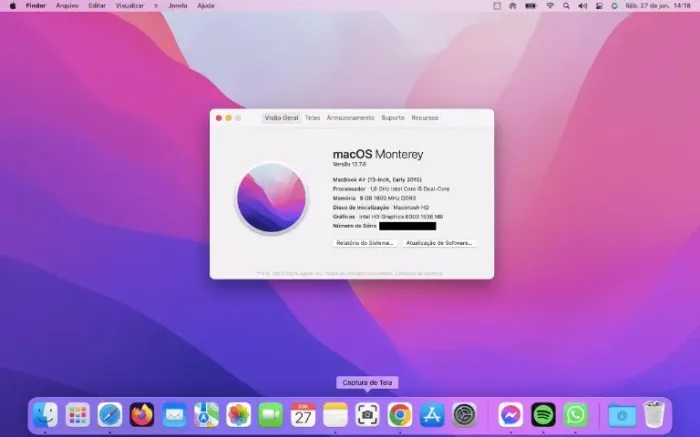Open WhatsApp from the Dock
The width and height of the screenshot is (700, 437).
tap(575, 415)
